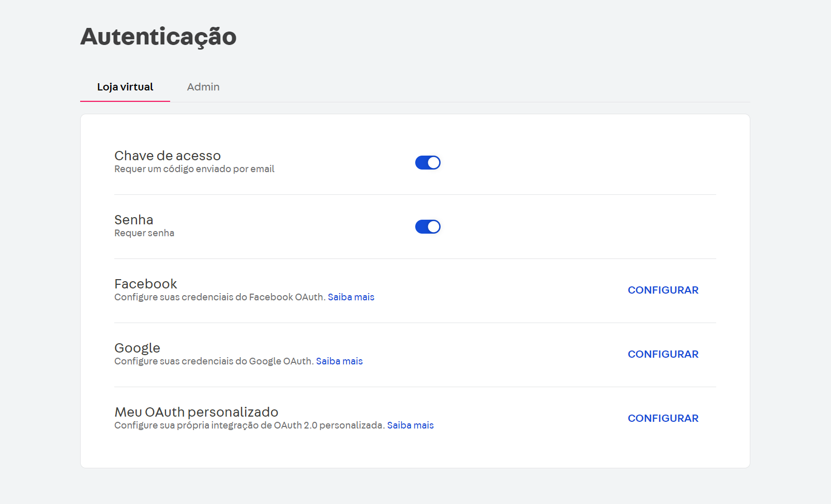
Task: Turn off the Senha toggle
Action: [x=428, y=226]
